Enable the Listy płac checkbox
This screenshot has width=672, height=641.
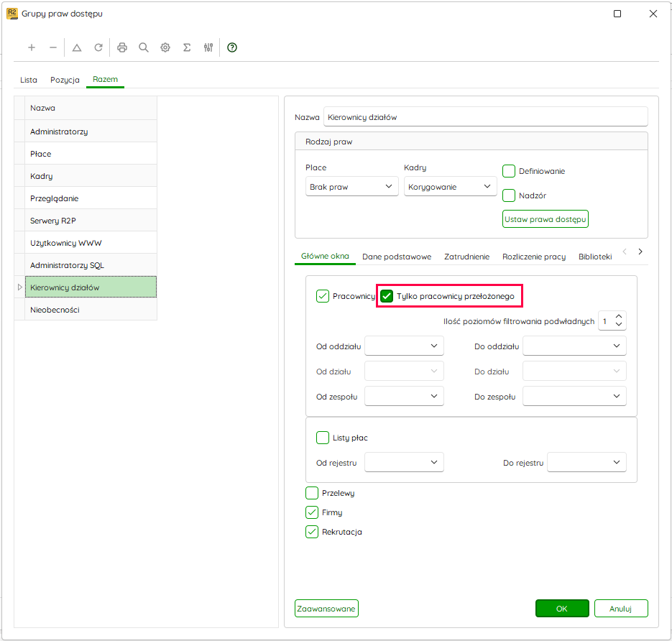click(x=323, y=438)
